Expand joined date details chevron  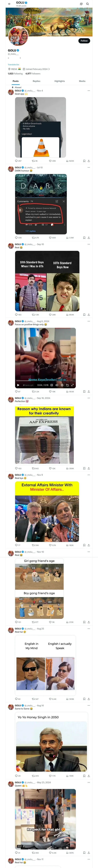[49, 69]
